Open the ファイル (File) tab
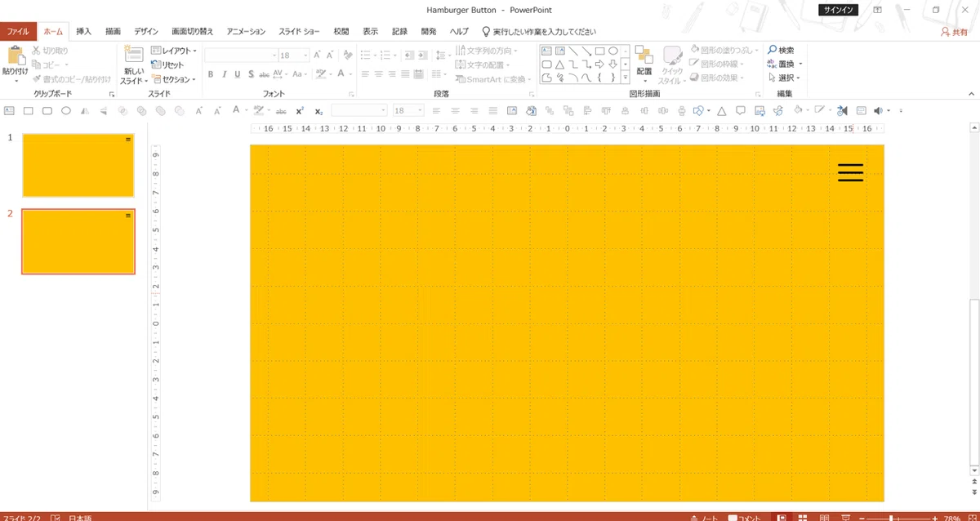This screenshot has height=521, width=980. pyautogui.click(x=18, y=32)
